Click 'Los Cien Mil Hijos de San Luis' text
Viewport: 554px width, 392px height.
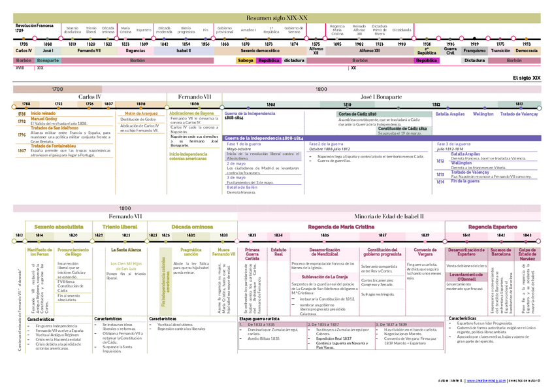pyautogui.click(x=126, y=266)
